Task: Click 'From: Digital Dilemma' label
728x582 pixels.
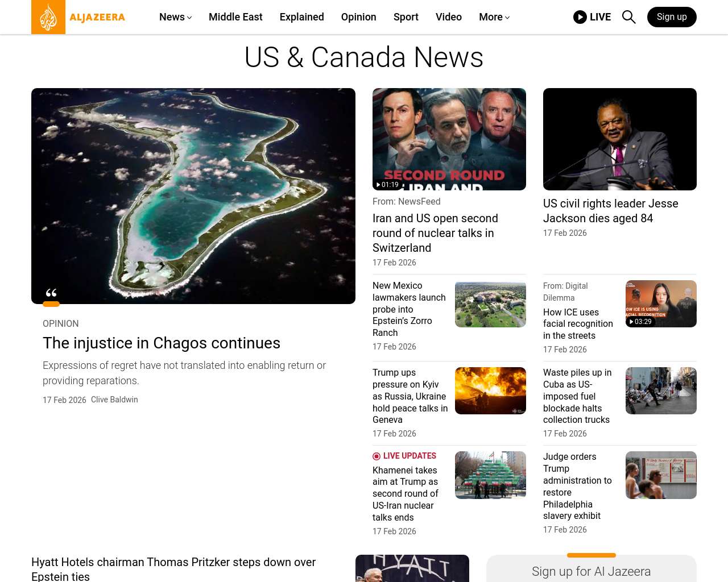Action: [565, 292]
